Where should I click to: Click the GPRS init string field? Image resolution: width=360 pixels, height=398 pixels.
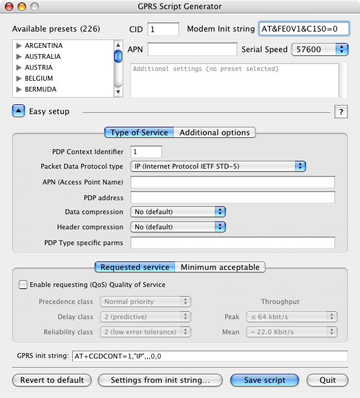(x=210, y=356)
